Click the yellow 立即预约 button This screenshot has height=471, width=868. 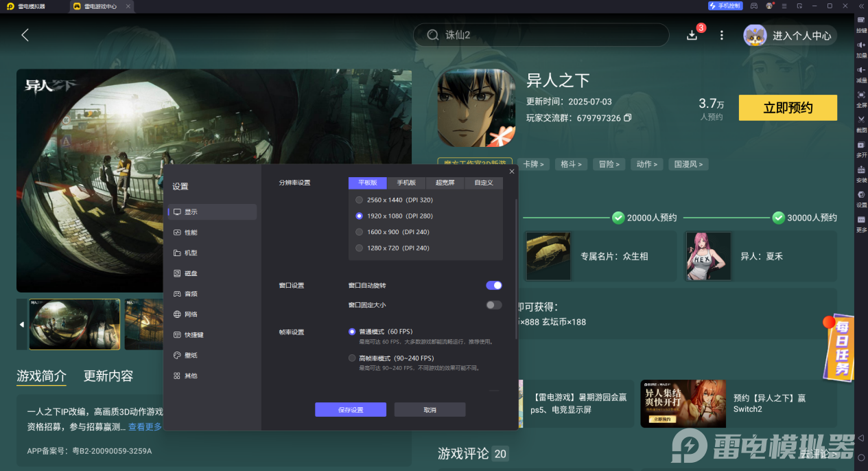coord(788,108)
